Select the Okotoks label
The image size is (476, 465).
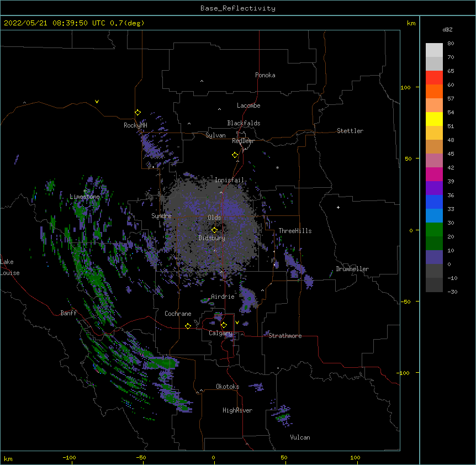point(228,387)
